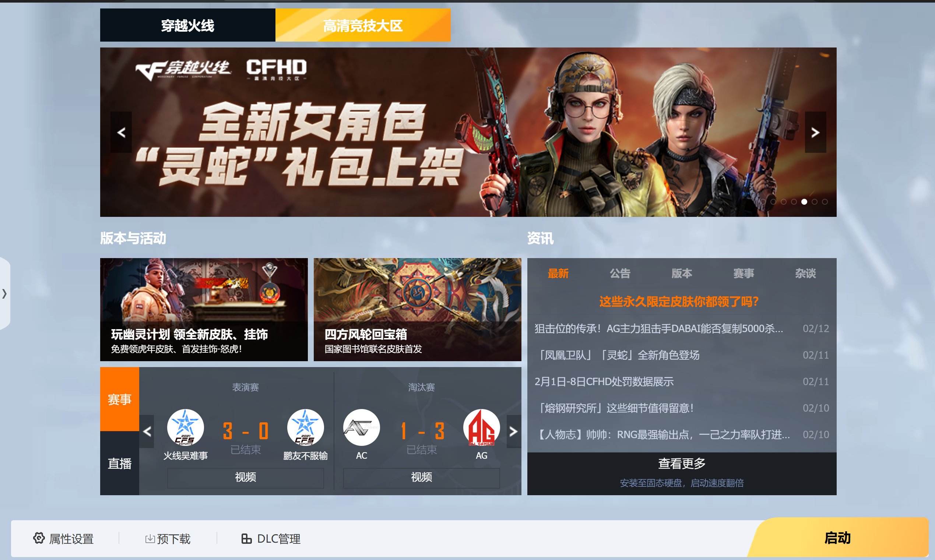935x560 pixels.
Task: Select the last banner pagination dot
Action: click(825, 202)
